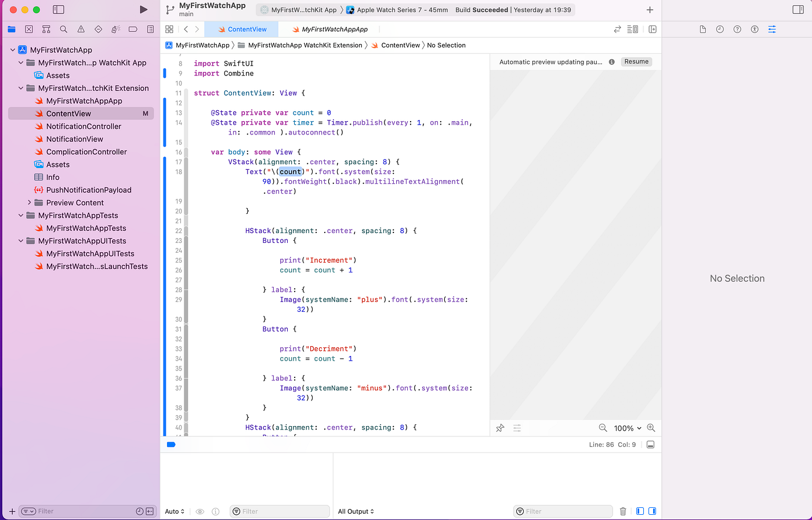Select NotificationController in the navigator
812x520 pixels.
point(84,126)
